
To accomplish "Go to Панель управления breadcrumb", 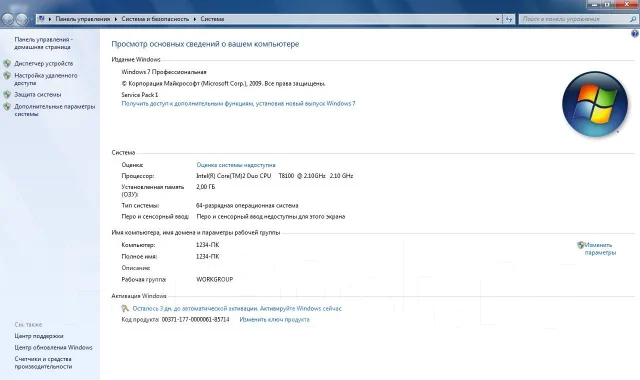I will [x=83, y=19].
